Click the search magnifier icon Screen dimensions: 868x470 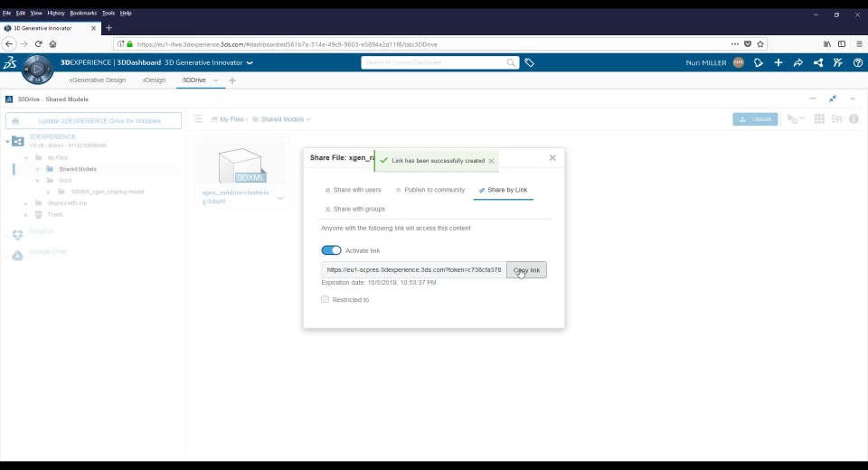(511, 62)
